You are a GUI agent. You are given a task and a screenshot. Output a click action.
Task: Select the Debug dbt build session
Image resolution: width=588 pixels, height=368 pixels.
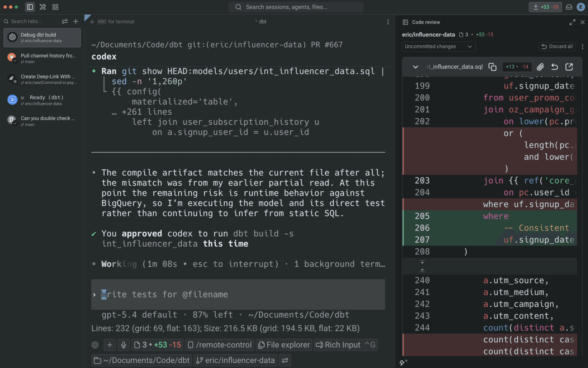click(42, 38)
